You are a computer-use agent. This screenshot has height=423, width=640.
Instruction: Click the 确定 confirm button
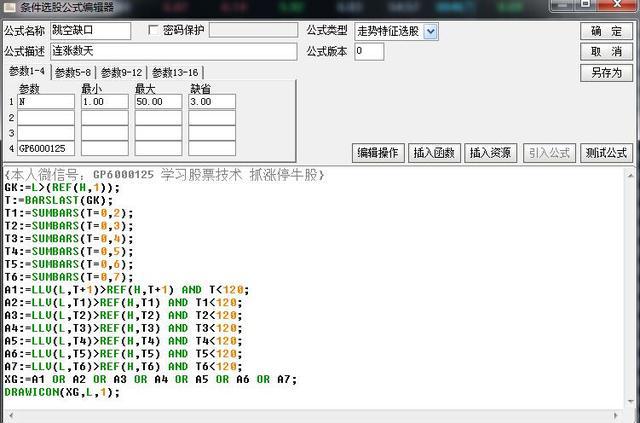click(x=607, y=31)
